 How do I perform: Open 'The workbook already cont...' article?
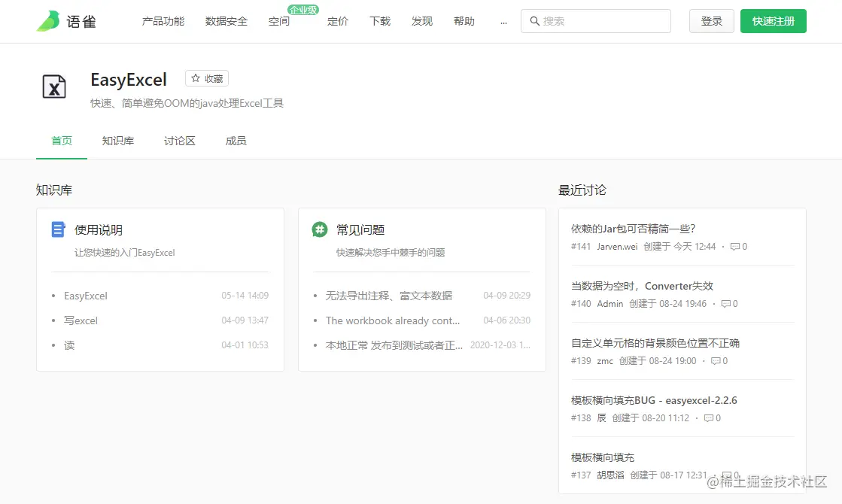click(x=393, y=320)
